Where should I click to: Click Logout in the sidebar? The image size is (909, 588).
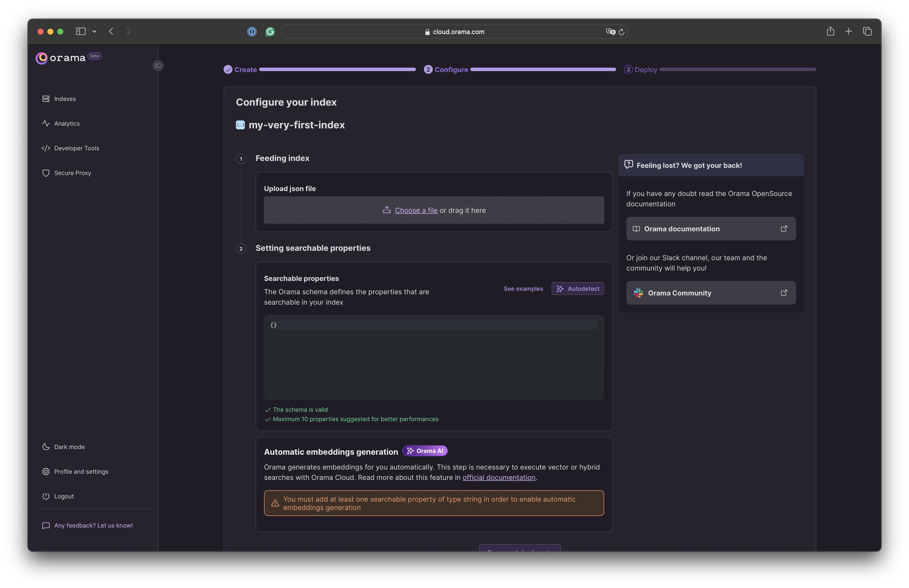[58, 496]
